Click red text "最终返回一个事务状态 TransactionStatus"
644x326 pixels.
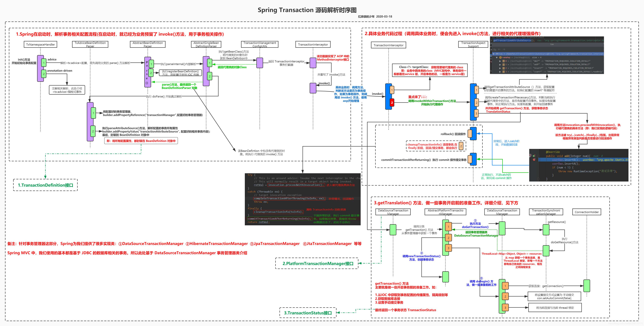click(405, 310)
